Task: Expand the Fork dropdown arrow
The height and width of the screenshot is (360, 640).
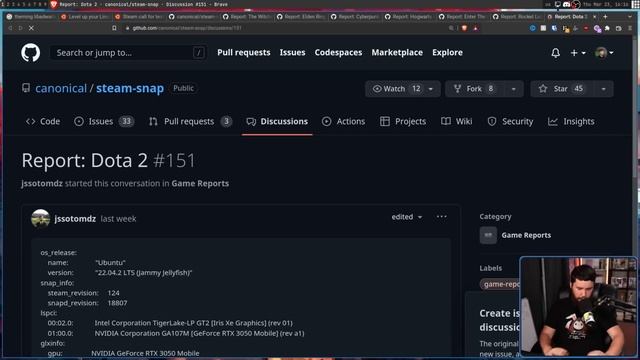Action: (x=513, y=89)
